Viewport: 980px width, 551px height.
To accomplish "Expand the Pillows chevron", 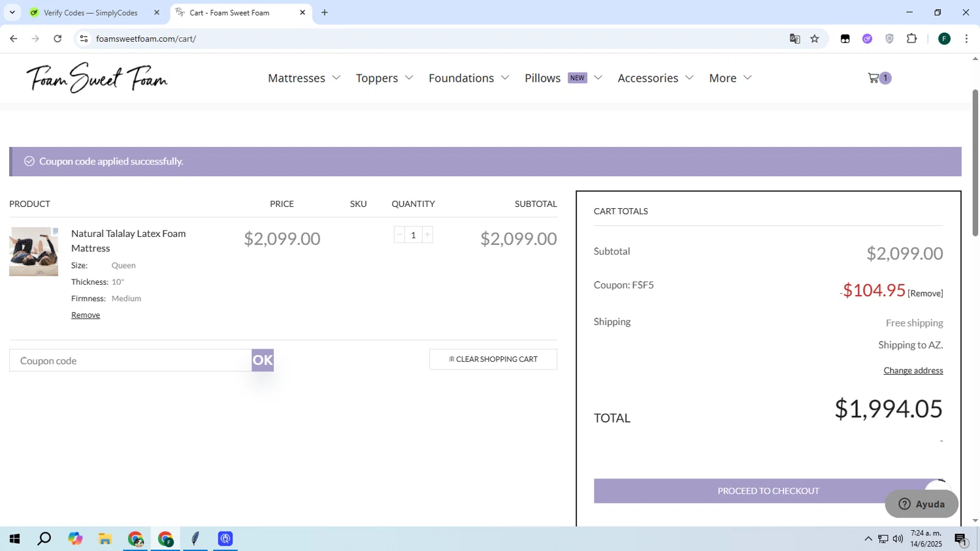I will 598,78.
